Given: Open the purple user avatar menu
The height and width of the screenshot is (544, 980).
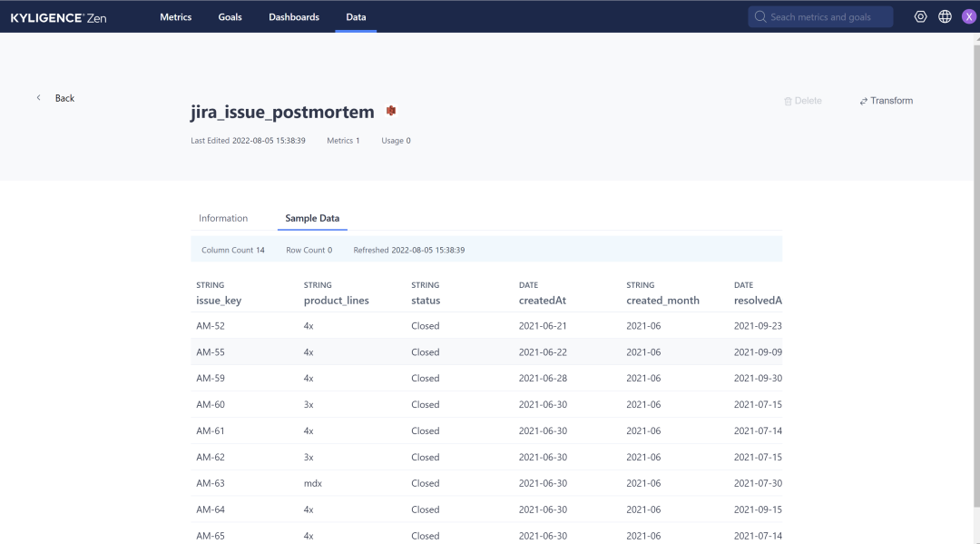Looking at the screenshot, I should (x=969, y=17).
